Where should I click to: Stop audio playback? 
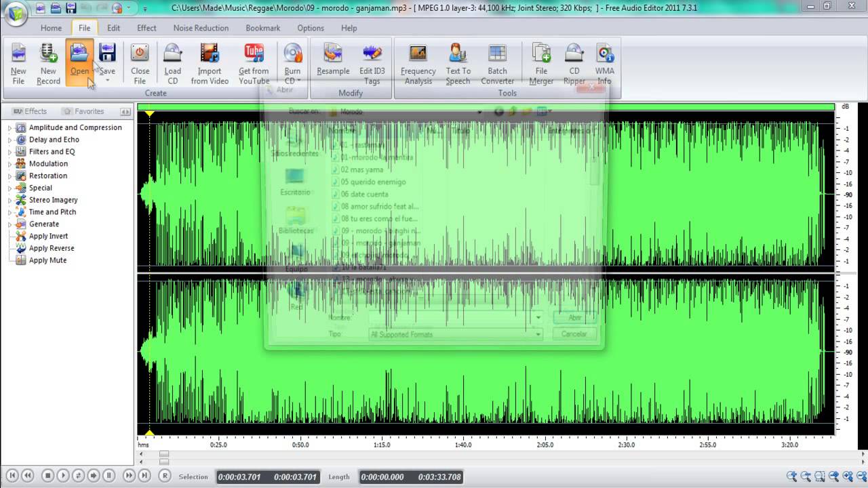coord(47,476)
